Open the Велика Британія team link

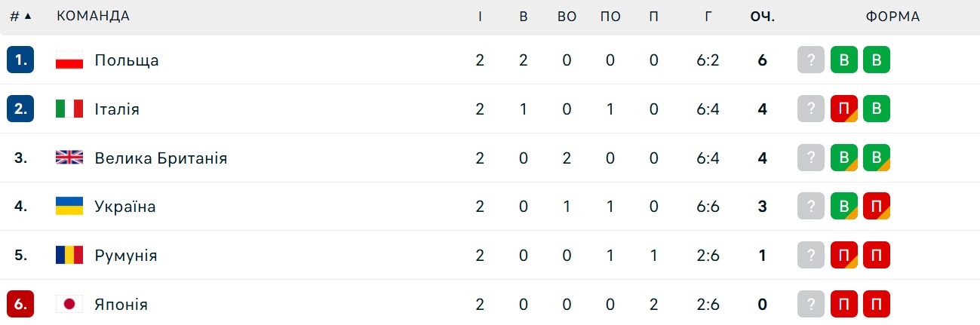pos(161,158)
